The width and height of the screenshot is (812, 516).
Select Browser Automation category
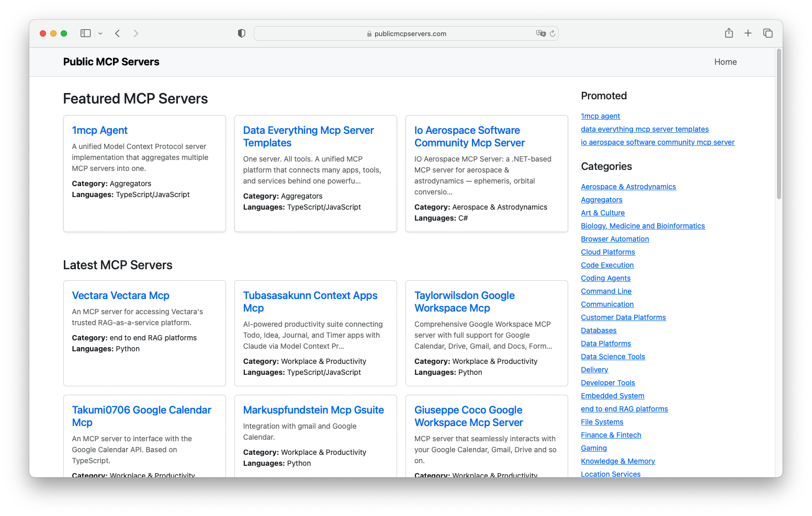pos(615,239)
